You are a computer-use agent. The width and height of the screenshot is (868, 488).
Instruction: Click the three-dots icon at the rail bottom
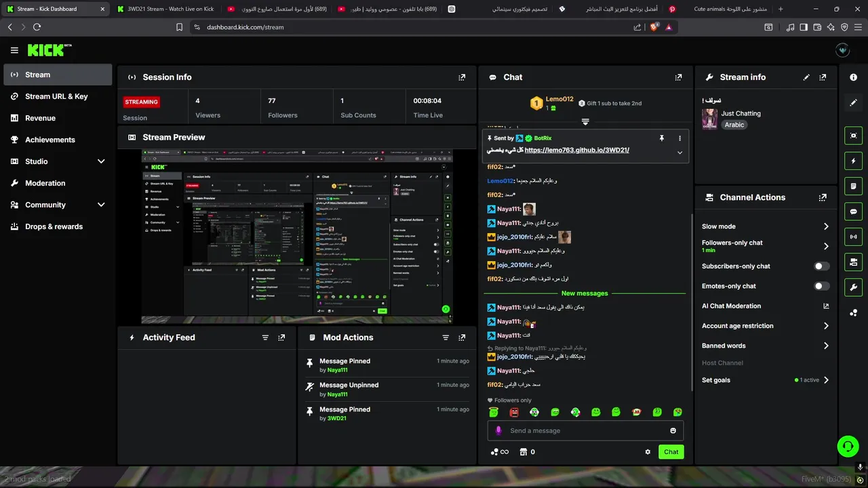853,312
